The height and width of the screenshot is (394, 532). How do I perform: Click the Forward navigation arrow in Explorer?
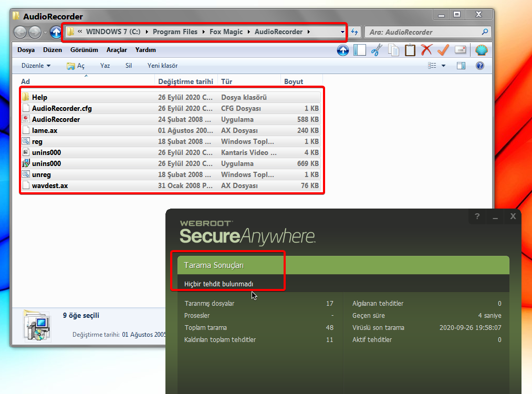click(35, 32)
